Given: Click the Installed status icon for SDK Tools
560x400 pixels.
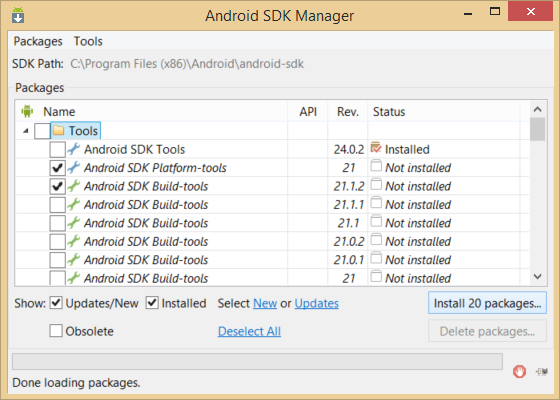Looking at the screenshot, I should point(376,148).
